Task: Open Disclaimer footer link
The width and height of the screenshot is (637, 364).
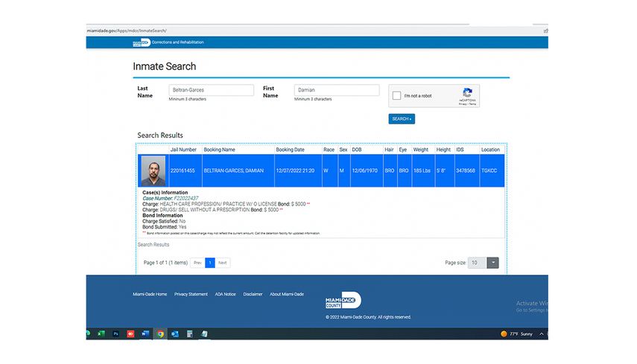Action: tap(253, 294)
